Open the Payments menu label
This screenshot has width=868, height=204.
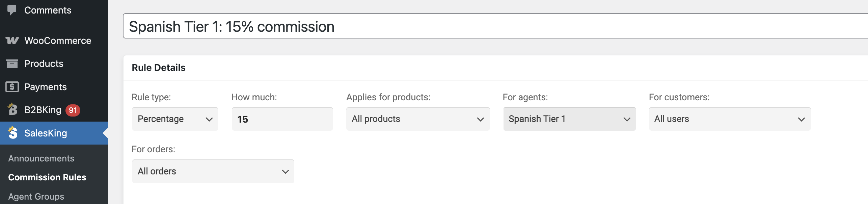coord(46,87)
